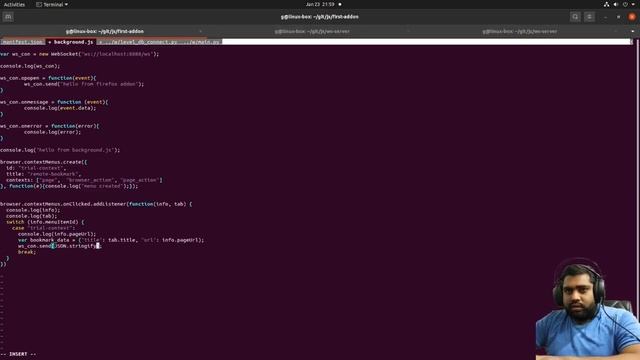The image size is (640, 360).
Task: Open the Activities overview
Action: pyautogui.click(x=14, y=4)
